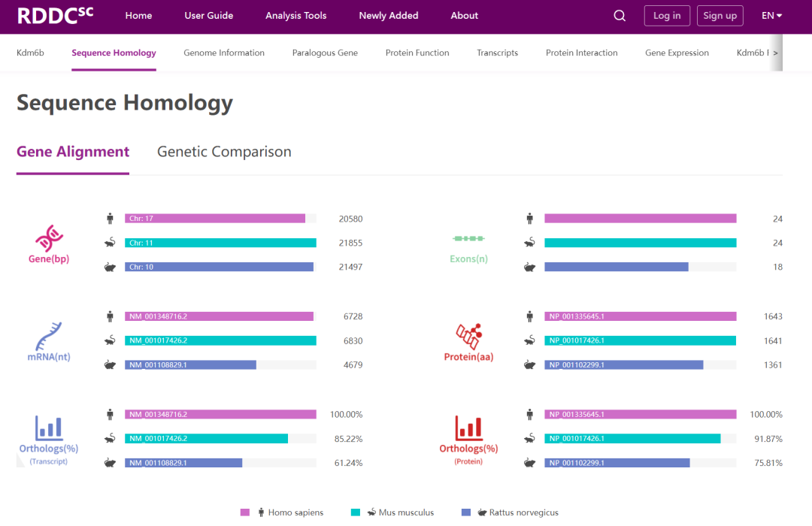Open the Analysis Tools menu
This screenshot has height=526, width=812.
(x=295, y=16)
